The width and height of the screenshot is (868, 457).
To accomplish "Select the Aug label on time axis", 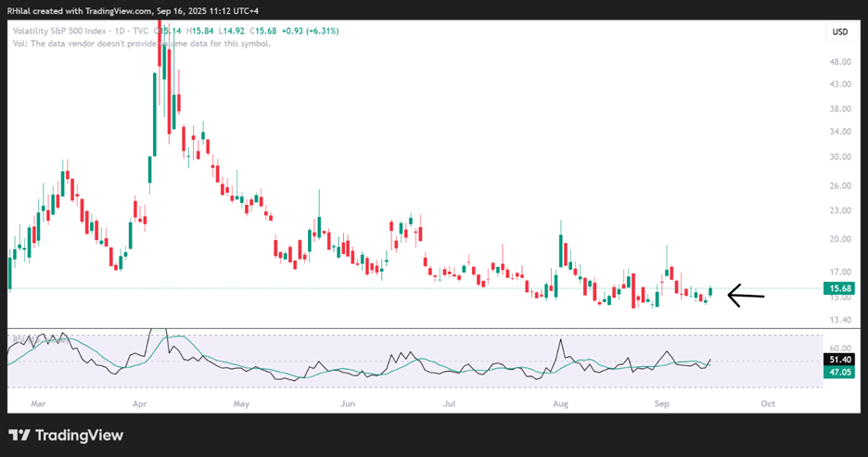I will 560,404.
